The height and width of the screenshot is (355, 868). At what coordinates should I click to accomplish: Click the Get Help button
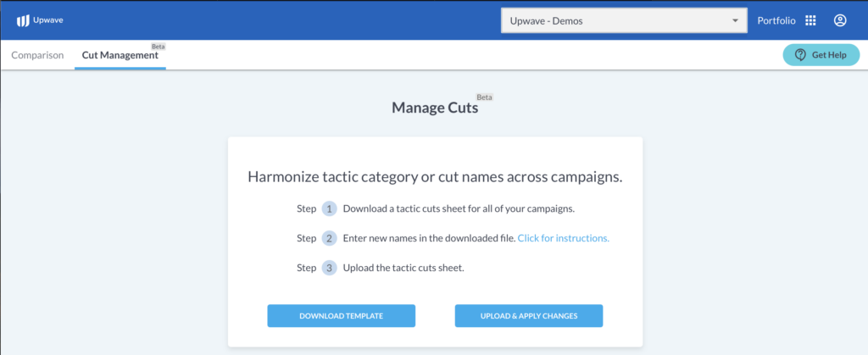pyautogui.click(x=821, y=55)
